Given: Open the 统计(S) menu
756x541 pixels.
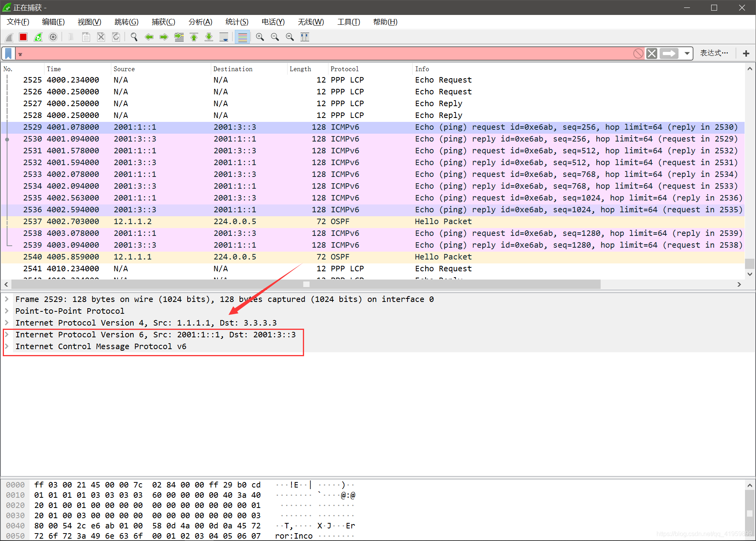Looking at the screenshot, I should click(237, 22).
